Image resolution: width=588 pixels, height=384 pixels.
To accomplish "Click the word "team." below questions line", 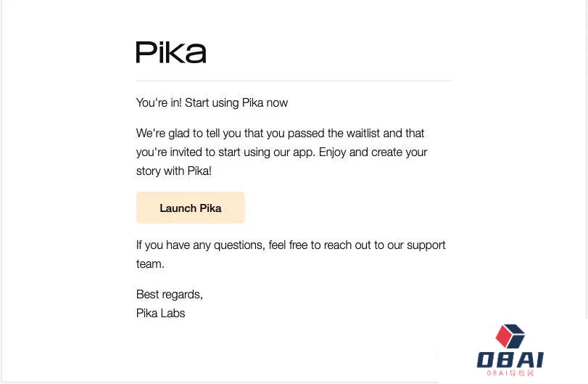I will click(150, 264).
